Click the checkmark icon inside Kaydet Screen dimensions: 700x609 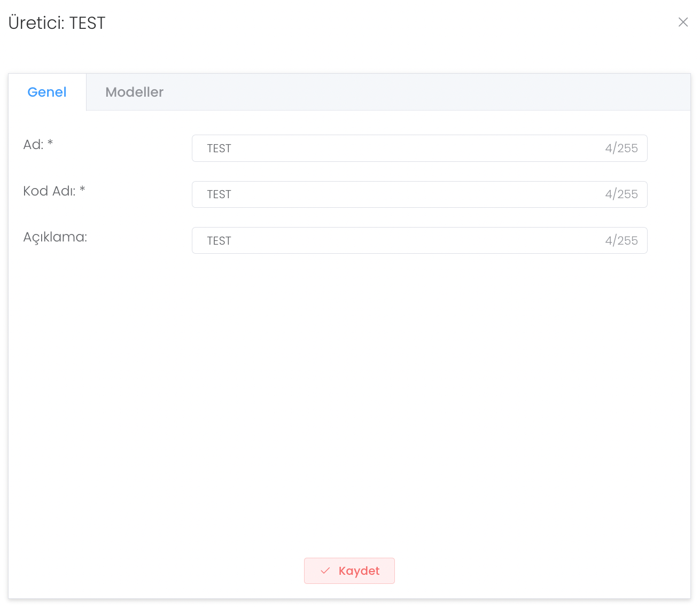coord(325,571)
